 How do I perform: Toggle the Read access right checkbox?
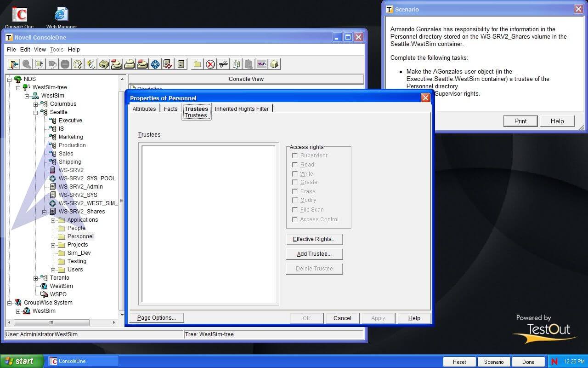pyautogui.click(x=295, y=165)
